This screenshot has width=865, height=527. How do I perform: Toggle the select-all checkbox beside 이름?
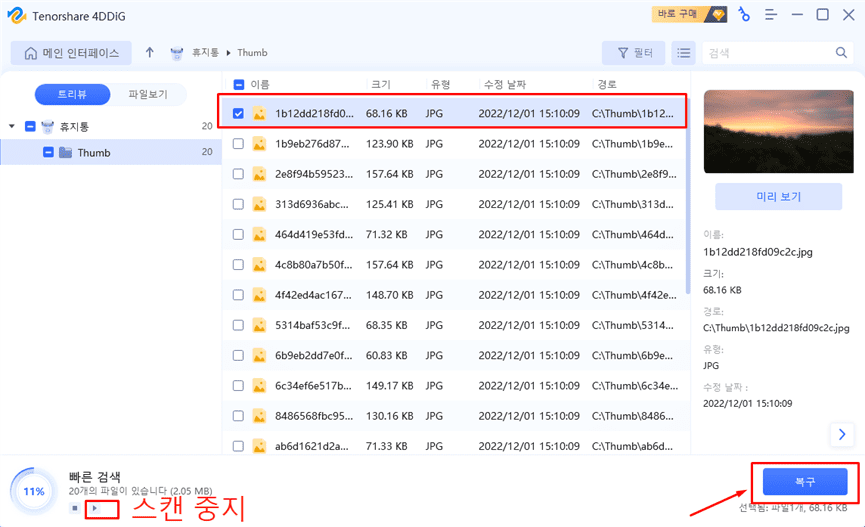[238, 84]
